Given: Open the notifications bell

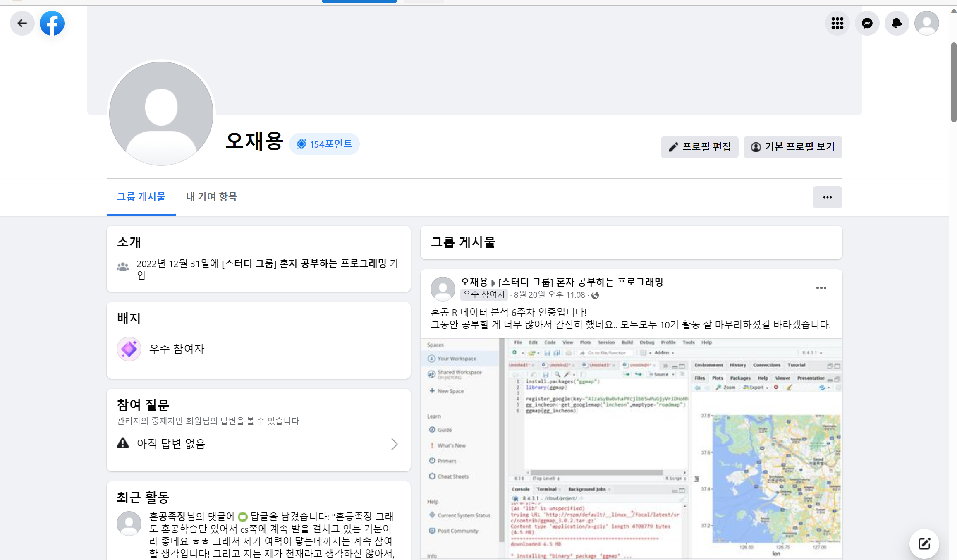Looking at the screenshot, I should [897, 23].
